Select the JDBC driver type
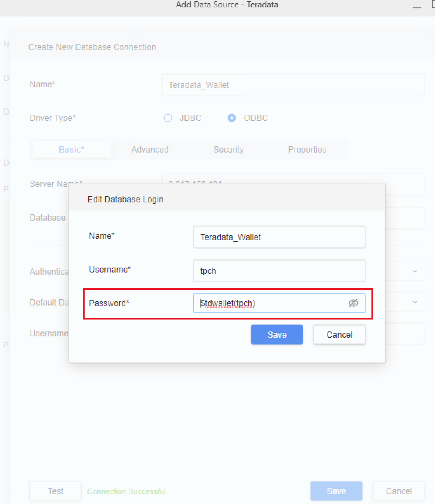The height and width of the screenshot is (504, 435). pyautogui.click(x=168, y=118)
